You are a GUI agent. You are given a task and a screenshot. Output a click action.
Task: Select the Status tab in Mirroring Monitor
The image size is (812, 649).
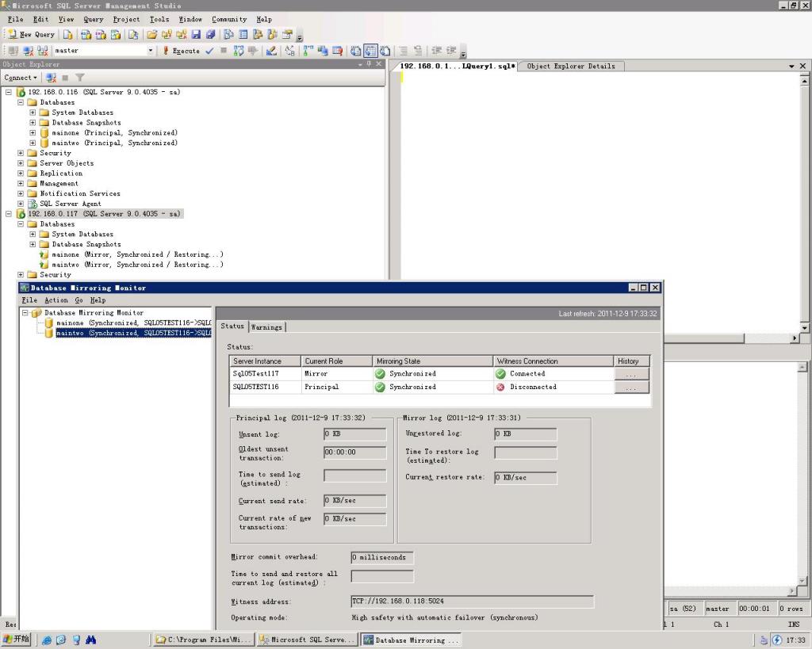[232, 326]
